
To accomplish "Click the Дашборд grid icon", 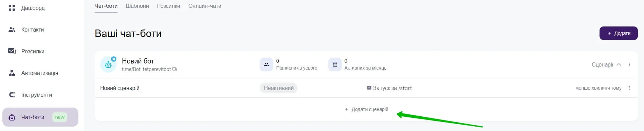I will (12, 8).
